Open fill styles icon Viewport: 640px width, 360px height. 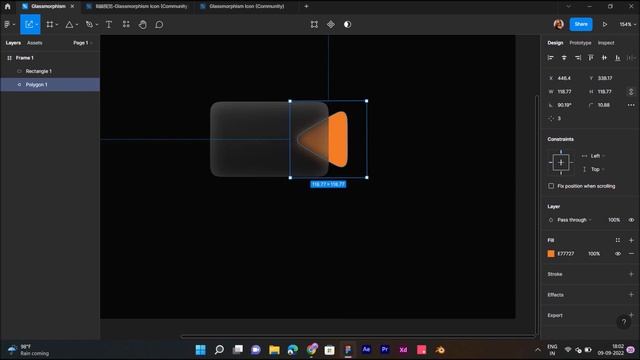(618, 240)
